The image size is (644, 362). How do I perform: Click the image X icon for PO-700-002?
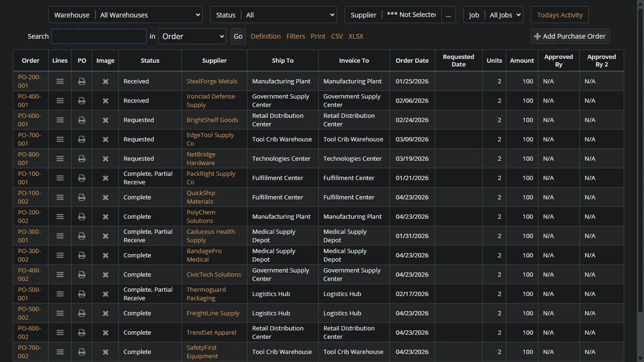(x=106, y=352)
